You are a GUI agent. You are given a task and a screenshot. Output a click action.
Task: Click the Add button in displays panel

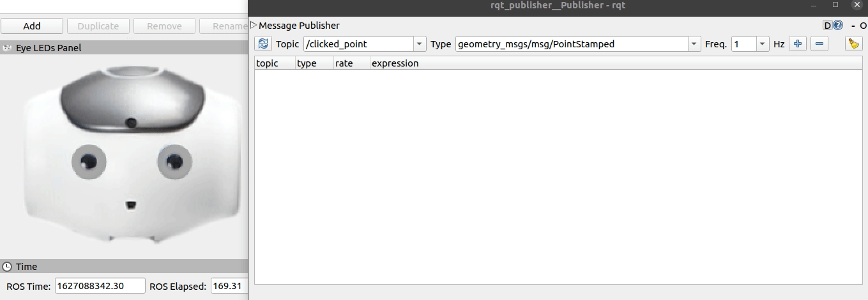click(32, 26)
